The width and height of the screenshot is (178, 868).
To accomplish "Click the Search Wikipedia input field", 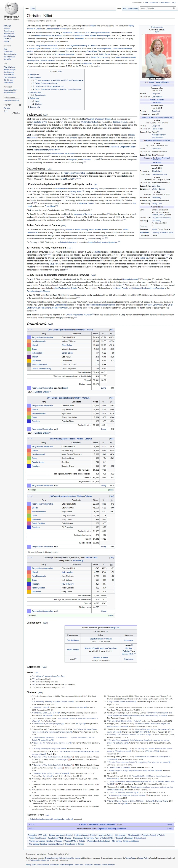I will pos(157,8).
